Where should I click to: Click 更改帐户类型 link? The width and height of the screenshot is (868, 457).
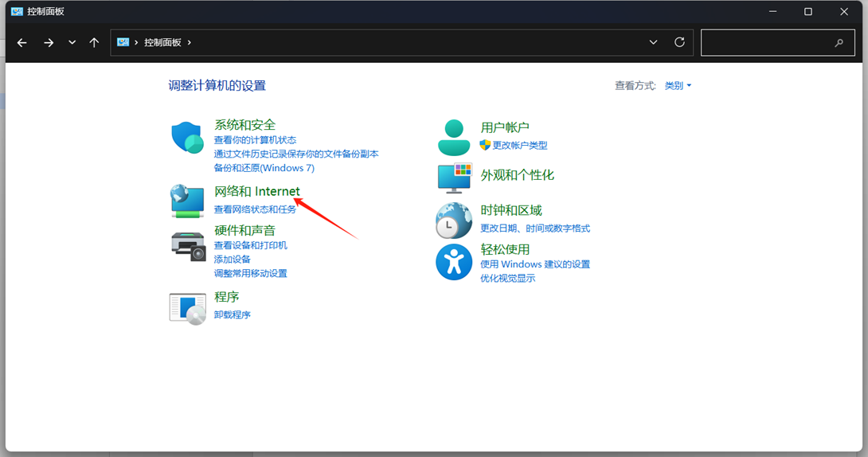tap(519, 146)
